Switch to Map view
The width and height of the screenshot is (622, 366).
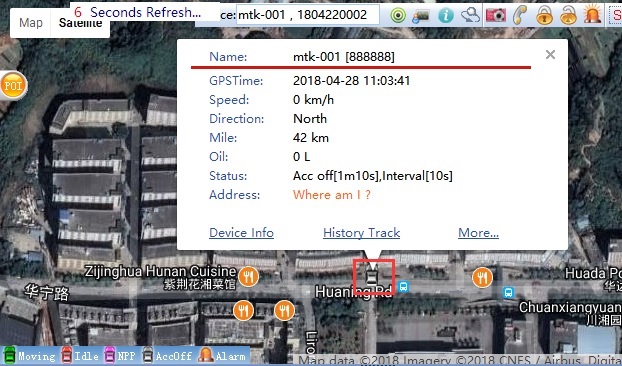click(31, 23)
